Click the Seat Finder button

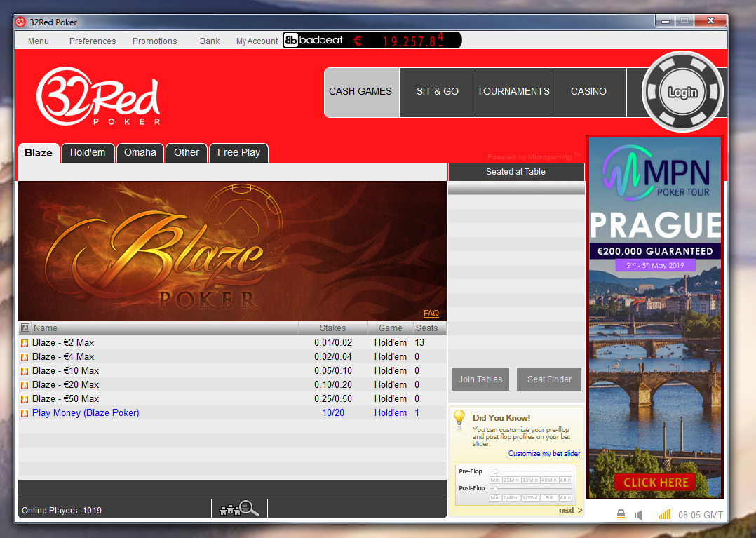click(x=549, y=379)
